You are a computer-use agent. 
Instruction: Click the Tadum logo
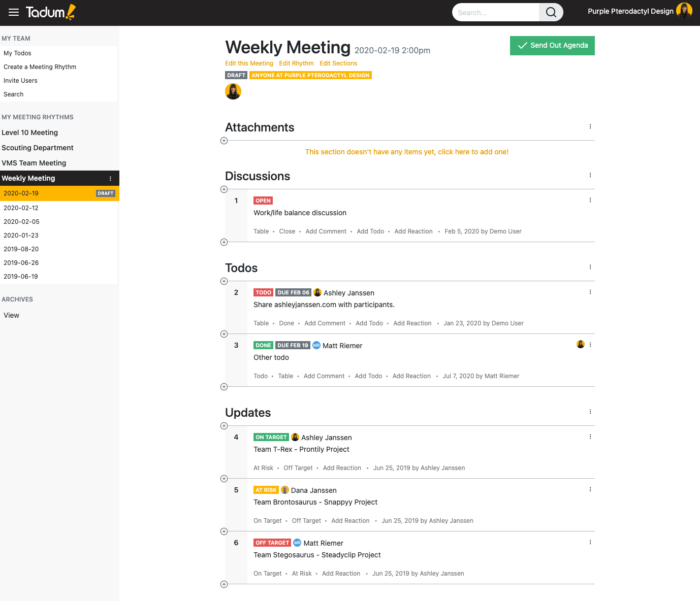point(51,12)
